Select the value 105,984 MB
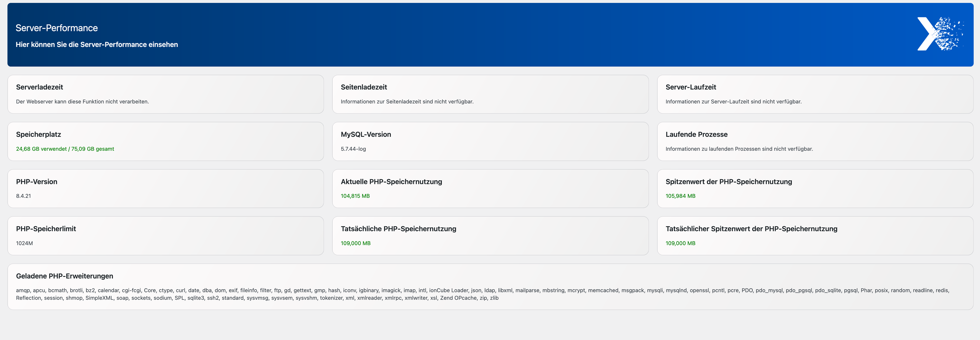This screenshot has height=340, width=980. pos(681,196)
